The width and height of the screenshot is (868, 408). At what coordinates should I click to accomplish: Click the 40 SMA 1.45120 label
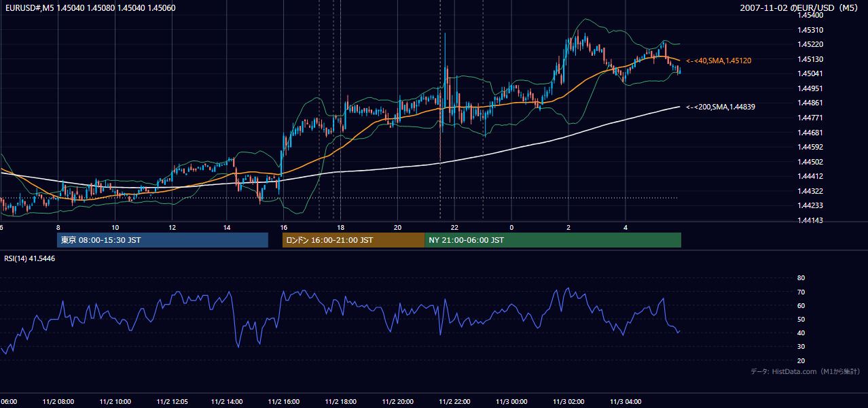coord(719,61)
